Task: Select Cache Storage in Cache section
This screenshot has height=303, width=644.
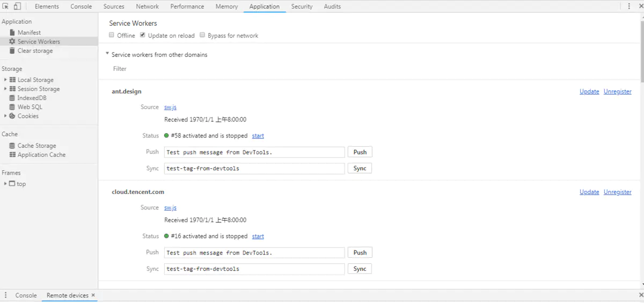Action: (36, 146)
